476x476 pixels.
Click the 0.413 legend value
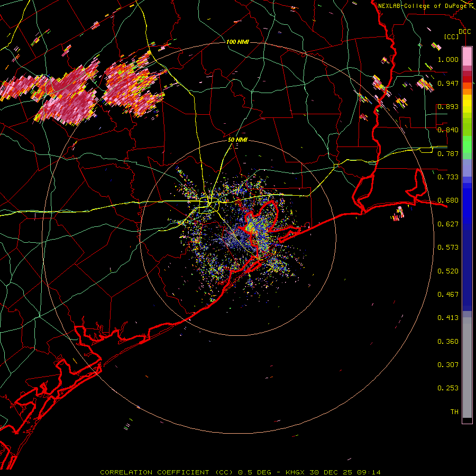click(x=448, y=318)
